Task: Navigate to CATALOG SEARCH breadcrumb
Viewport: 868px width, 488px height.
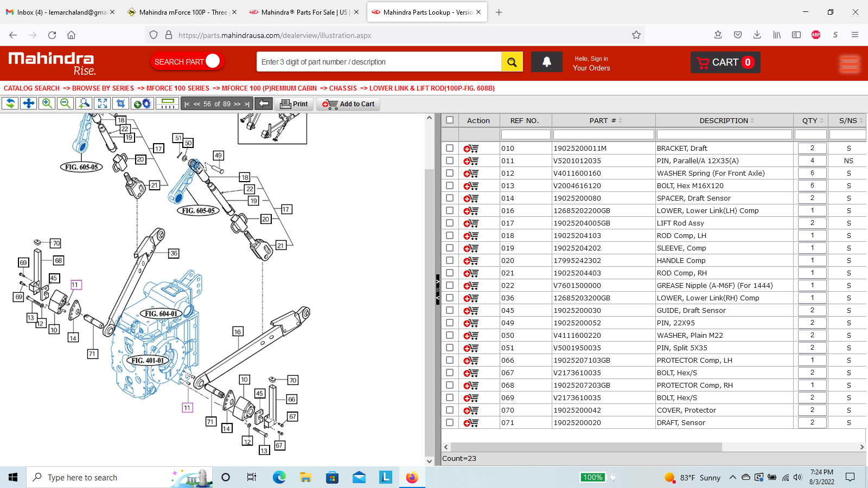Action: [31, 88]
